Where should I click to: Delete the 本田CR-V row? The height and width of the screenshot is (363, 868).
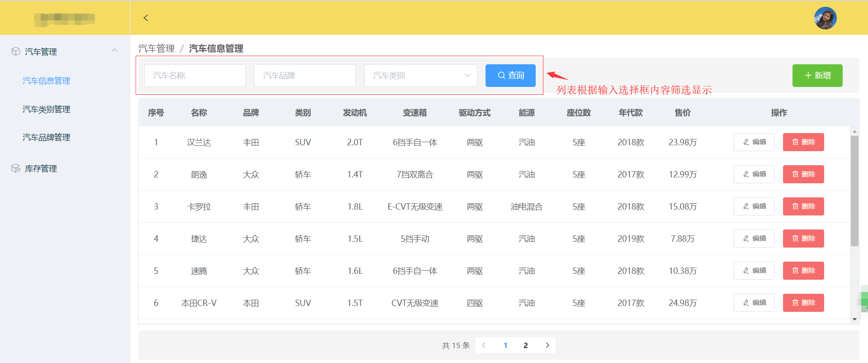(803, 303)
